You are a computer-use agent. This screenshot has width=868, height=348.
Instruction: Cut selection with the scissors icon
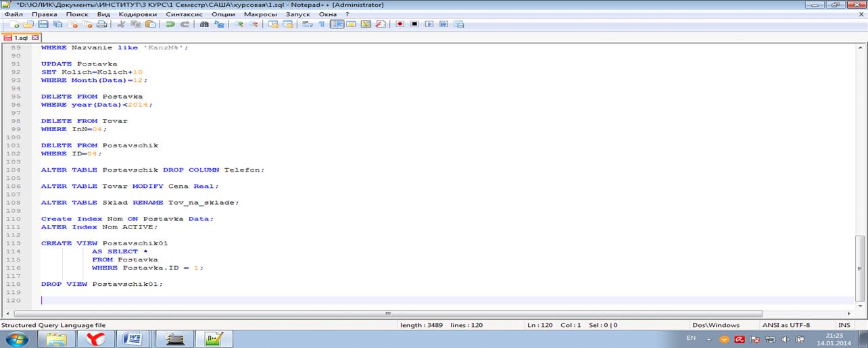pyautogui.click(x=122, y=24)
